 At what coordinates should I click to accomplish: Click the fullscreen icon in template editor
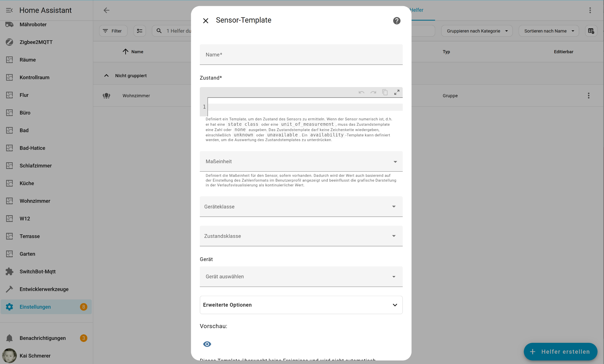[397, 92]
